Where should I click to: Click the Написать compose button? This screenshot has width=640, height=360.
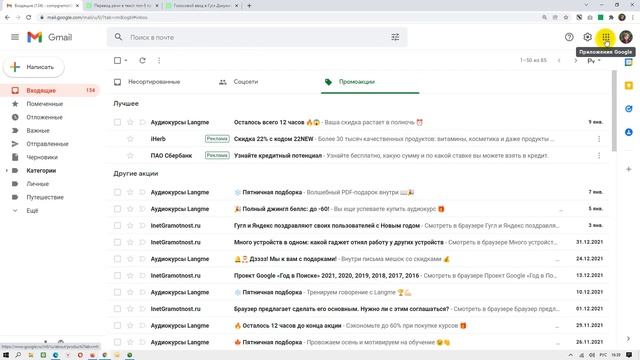tap(34, 67)
